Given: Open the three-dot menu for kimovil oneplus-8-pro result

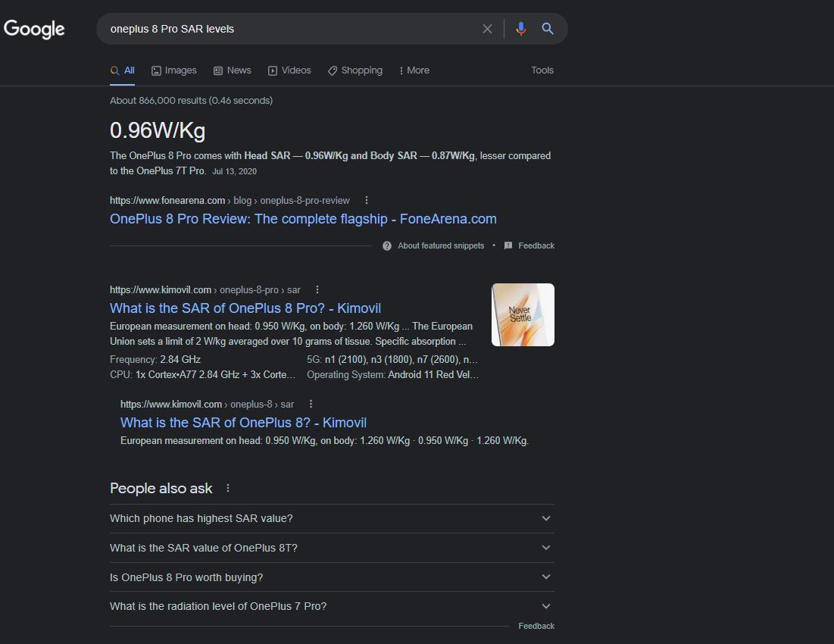Looking at the screenshot, I should click(x=317, y=290).
